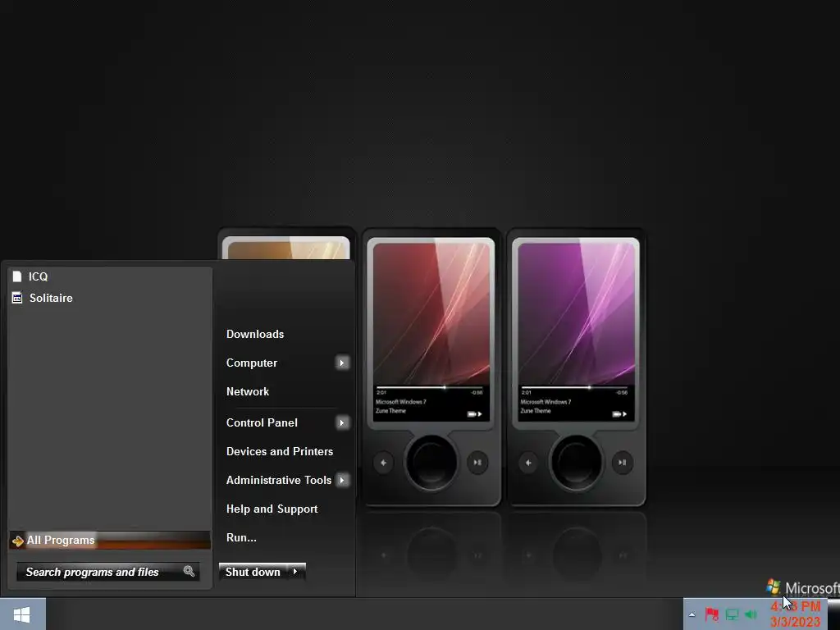Open the green network tray icon

732,614
